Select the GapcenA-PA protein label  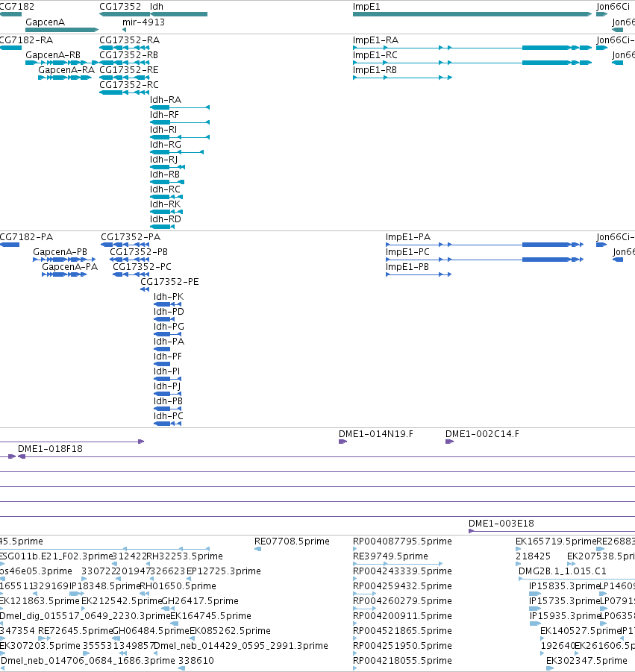pyautogui.click(x=70, y=267)
